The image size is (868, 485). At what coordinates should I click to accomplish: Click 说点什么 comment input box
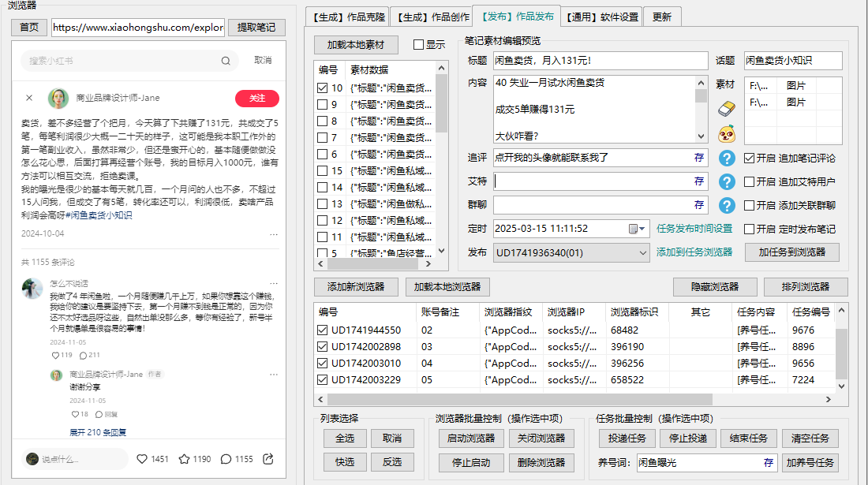pyautogui.click(x=75, y=459)
